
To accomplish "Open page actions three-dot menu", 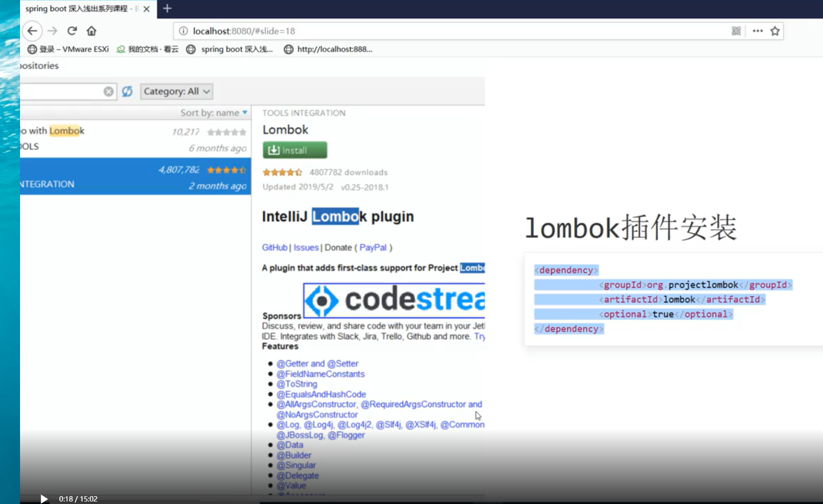I will [757, 31].
